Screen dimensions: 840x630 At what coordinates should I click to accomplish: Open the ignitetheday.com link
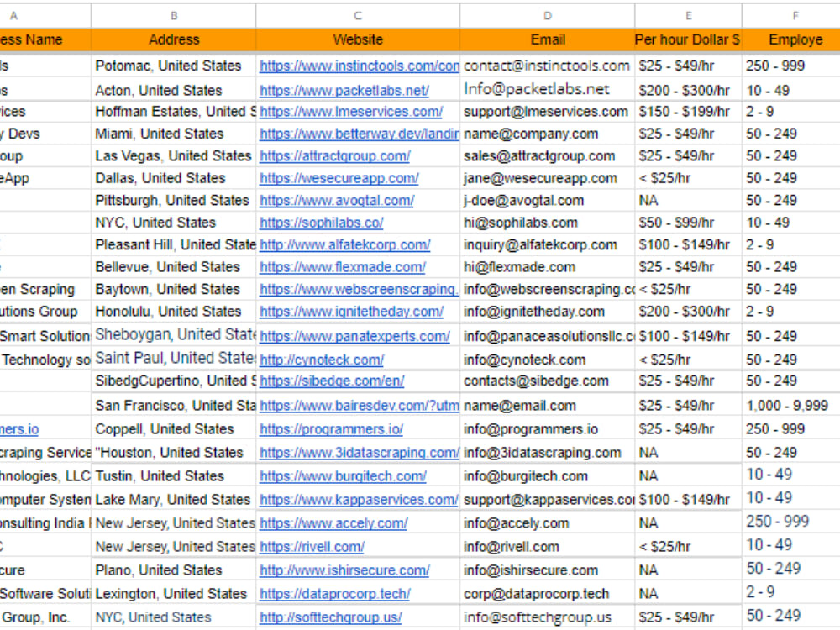[x=351, y=312]
